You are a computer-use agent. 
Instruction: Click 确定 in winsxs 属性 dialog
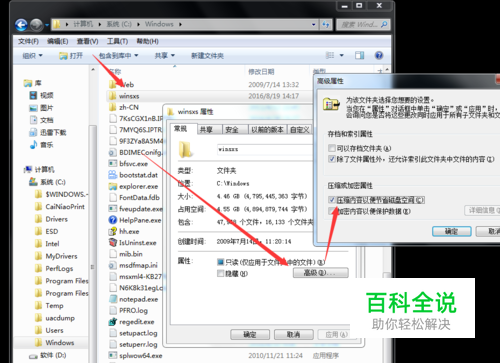point(250,334)
